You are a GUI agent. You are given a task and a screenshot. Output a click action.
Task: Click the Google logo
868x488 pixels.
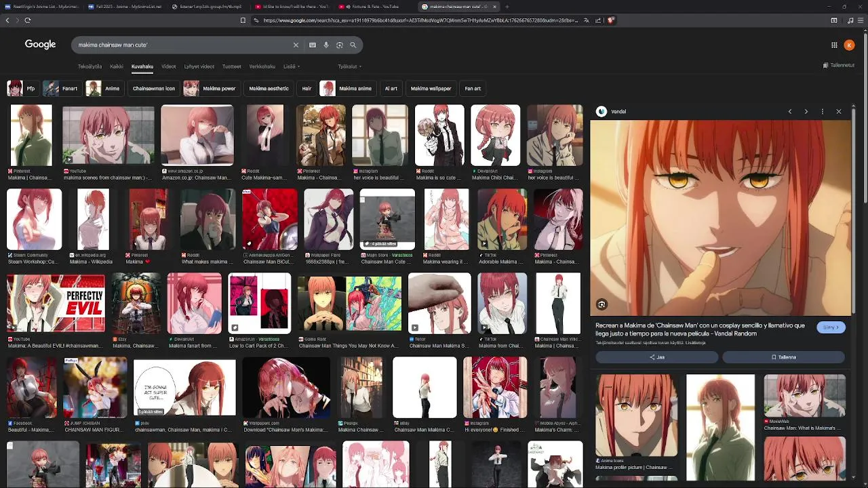coord(40,44)
